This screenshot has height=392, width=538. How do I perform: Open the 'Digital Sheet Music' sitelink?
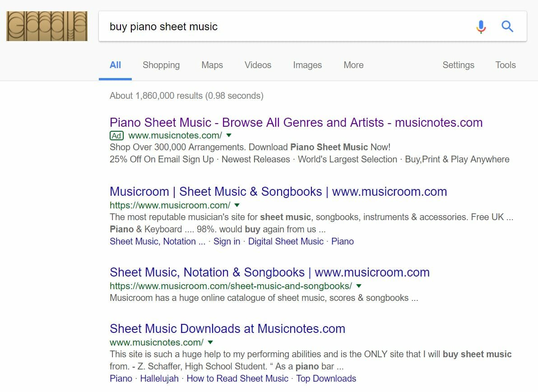coord(286,241)
